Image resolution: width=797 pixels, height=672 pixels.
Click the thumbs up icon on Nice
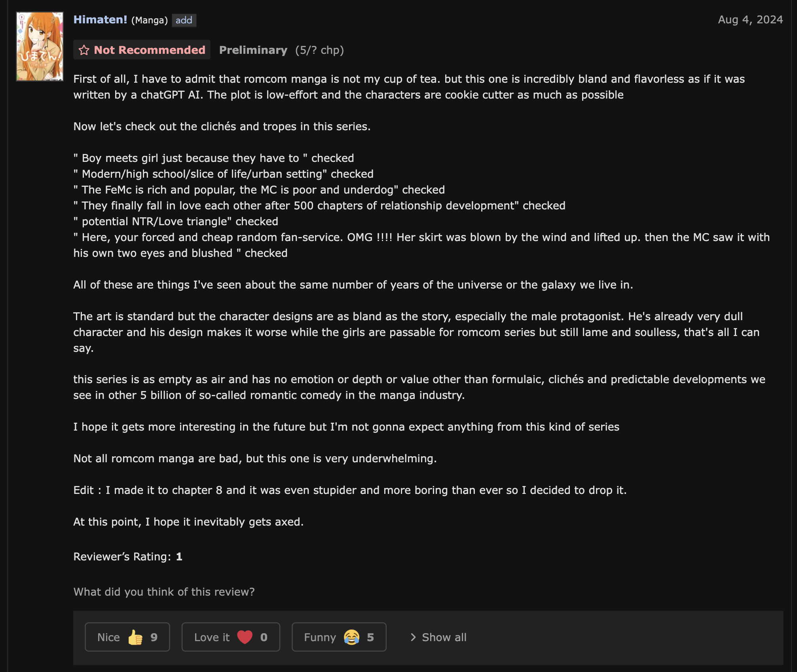click(135, 637)
